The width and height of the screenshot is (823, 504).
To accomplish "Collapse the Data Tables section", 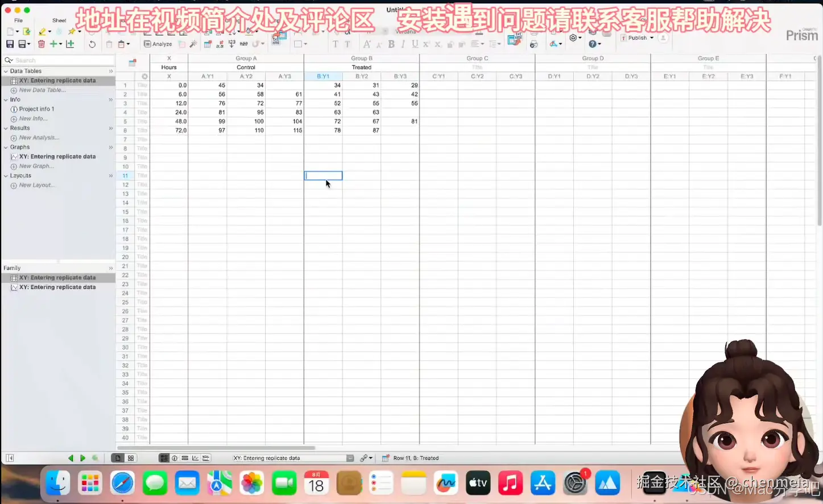I will point(6,71).
